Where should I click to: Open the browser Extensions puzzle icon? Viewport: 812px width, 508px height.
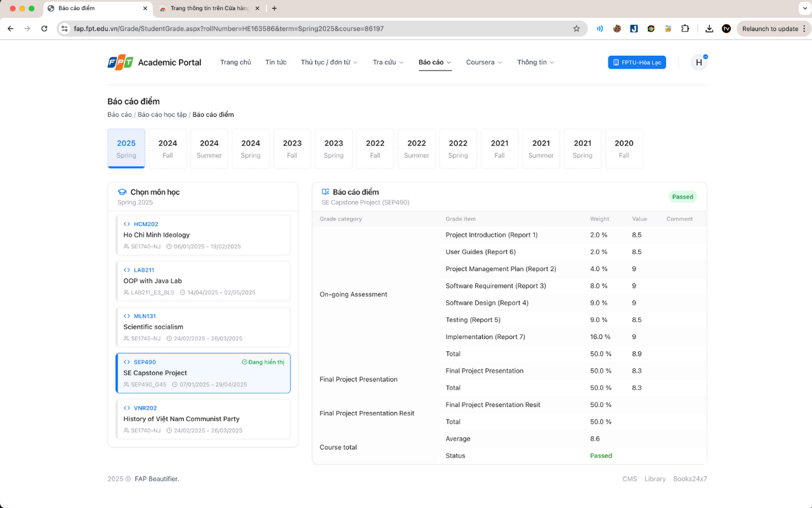[x=685, y=29]
